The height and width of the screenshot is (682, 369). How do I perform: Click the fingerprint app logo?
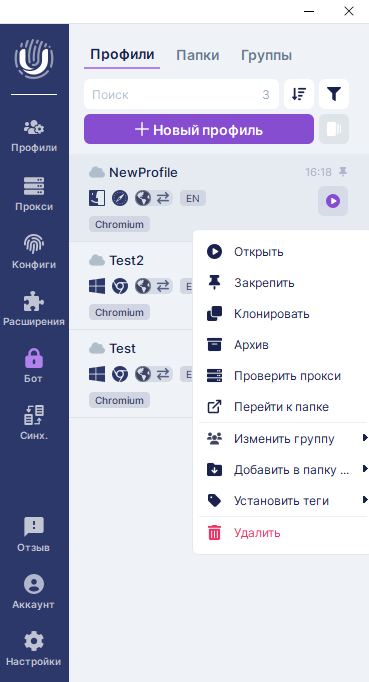pyautogui.click(x=34, y=59)
